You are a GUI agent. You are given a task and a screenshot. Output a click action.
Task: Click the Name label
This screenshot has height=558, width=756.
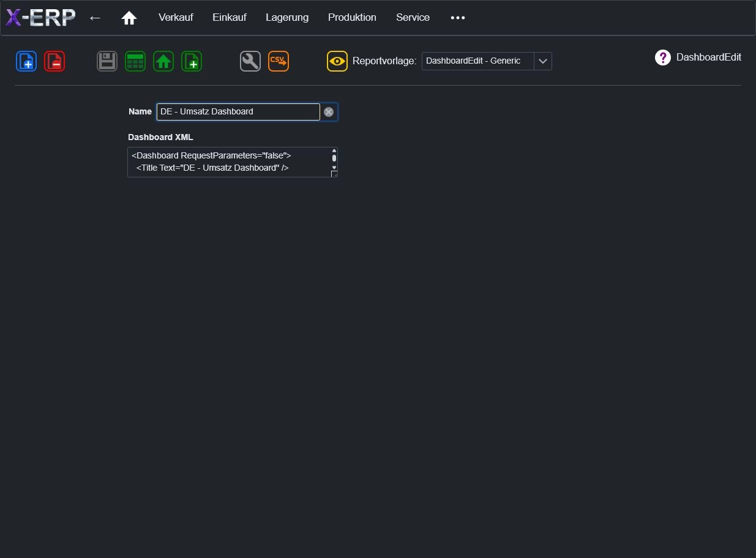pyautogui.click(x=140, y=111)
